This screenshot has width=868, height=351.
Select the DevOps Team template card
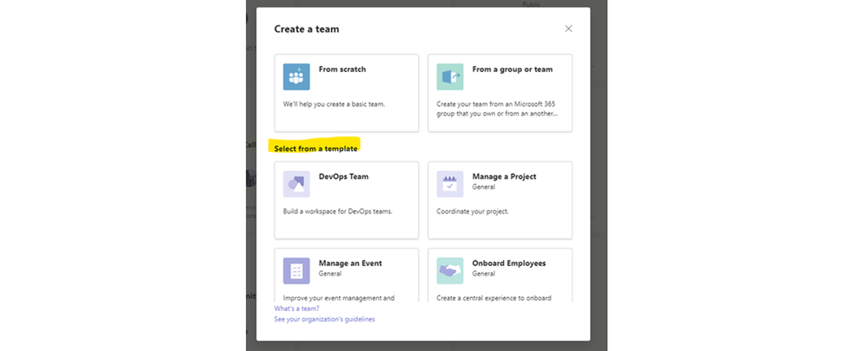point(347,201)
